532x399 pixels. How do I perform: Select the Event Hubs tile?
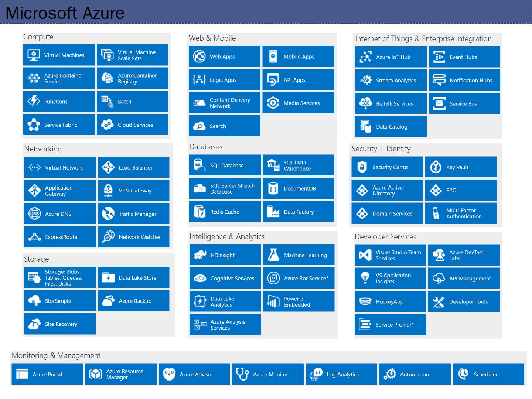click(x=464, y=57)
